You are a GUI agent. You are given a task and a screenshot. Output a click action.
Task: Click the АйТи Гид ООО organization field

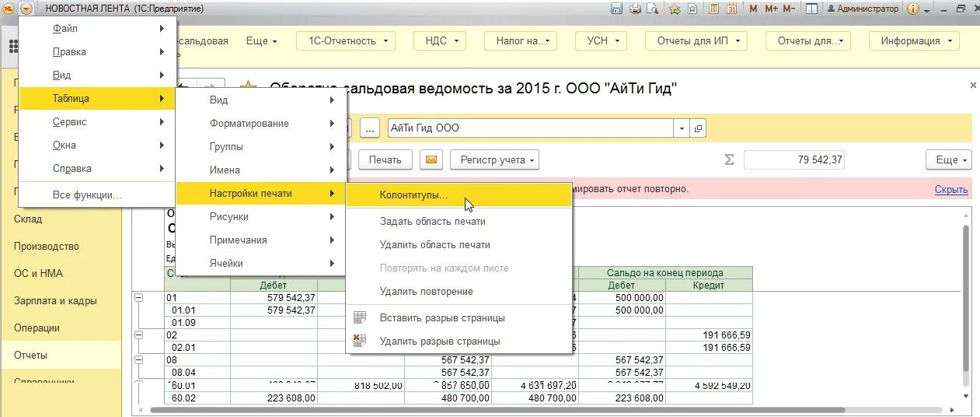coord(531,128)
